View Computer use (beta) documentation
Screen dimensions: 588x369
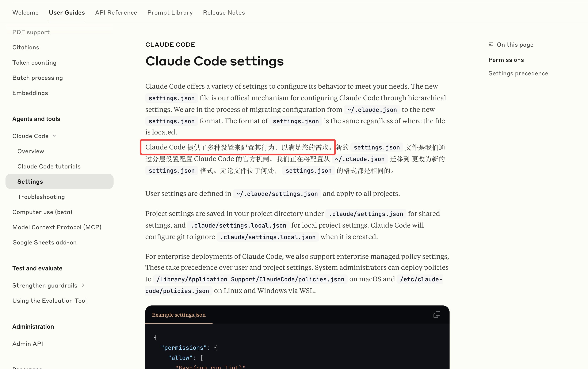click(x=42, y=212)
